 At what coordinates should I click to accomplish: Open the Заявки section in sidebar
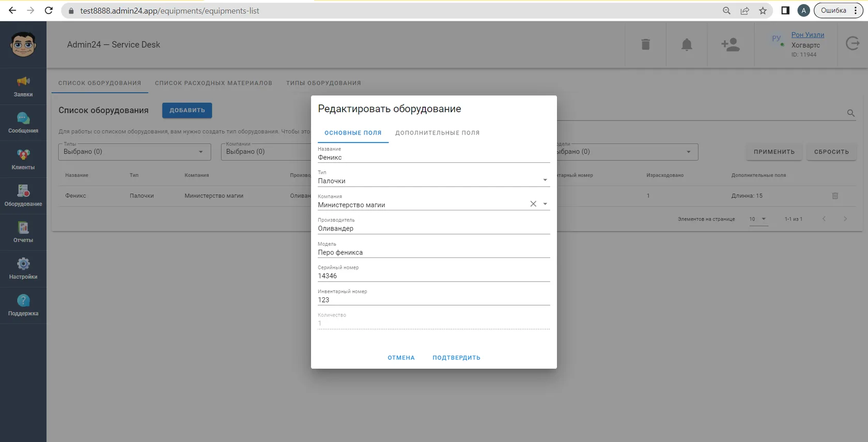23,86
